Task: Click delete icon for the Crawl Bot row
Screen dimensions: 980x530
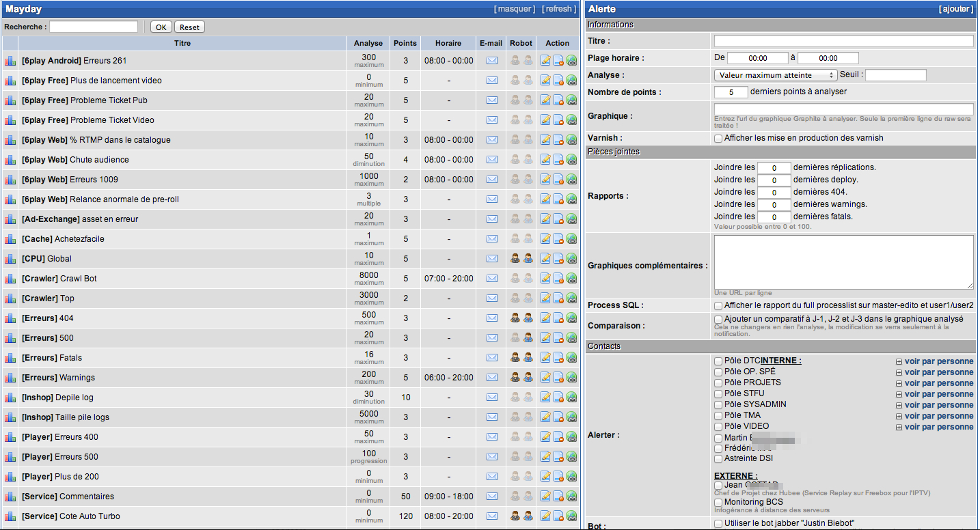Action: pyautogui.click(x=558, y=279)
